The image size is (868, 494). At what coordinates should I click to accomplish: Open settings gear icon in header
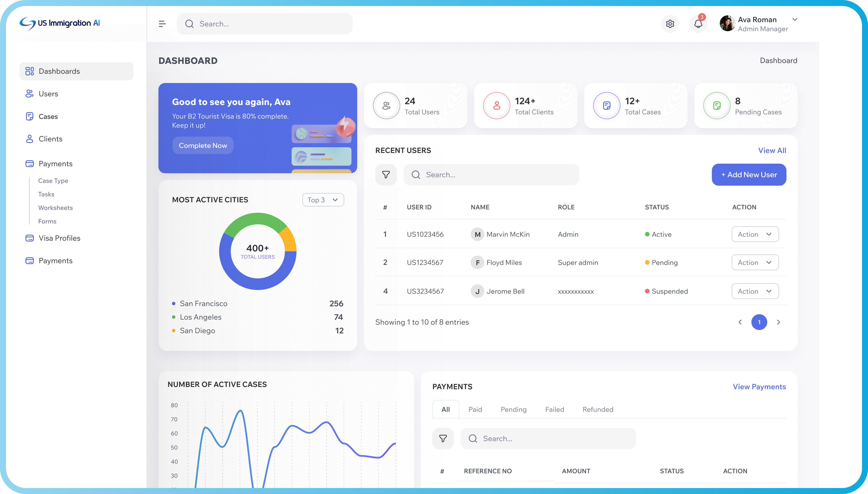click(x=670, y=24)
